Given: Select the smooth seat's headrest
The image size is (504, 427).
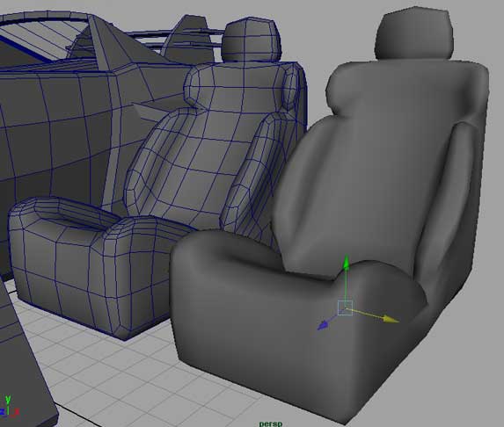Looking at the screenshot, I should 414,33.
